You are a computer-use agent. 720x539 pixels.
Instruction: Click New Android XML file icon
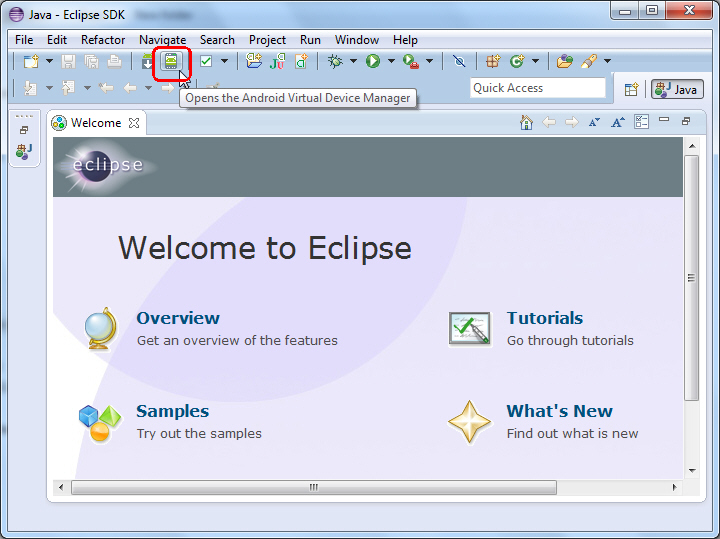pyautogui.click(x=301, y=61)
